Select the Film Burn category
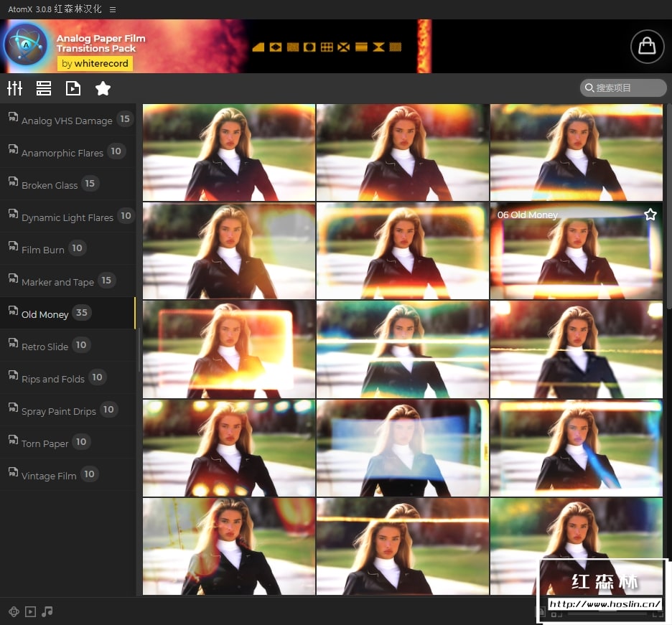This screenshot has width=672, height=625. coord(67,249)
